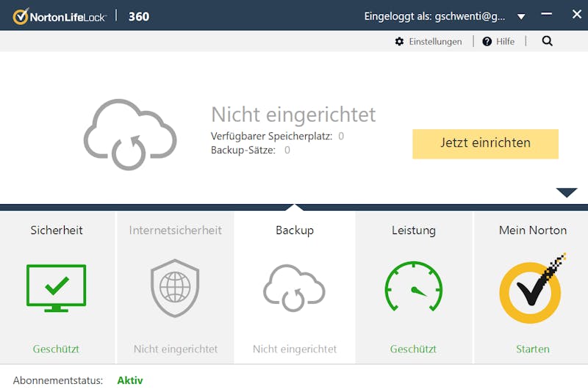Close the Norton window
Screen dimensions: 588x392
pyautogui.click(x=577, y=14)
